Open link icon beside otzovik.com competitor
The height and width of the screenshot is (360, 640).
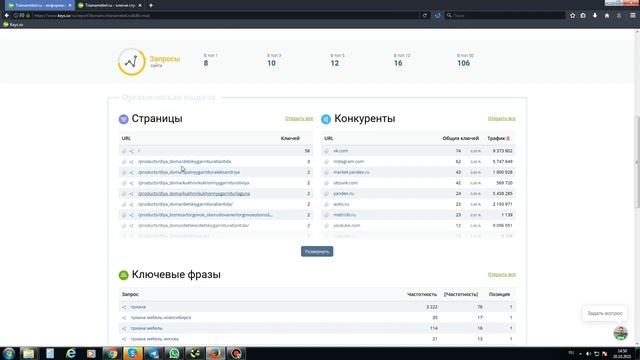pos(327,183)
